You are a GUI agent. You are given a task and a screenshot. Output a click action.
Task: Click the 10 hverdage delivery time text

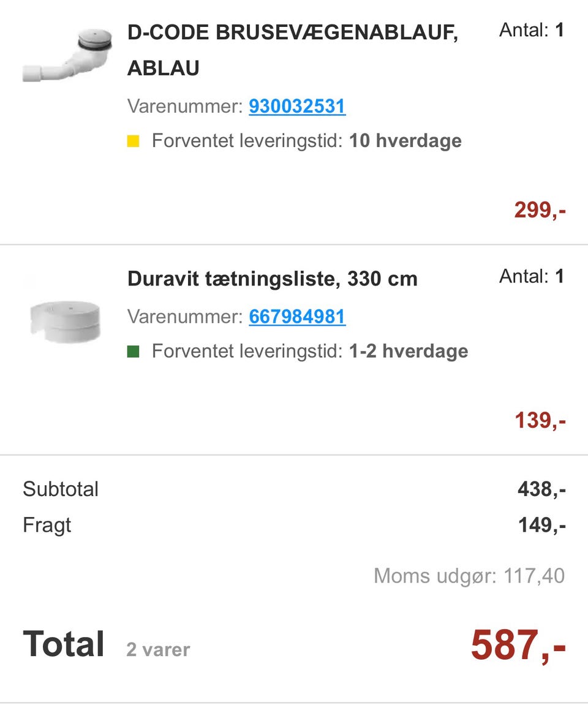(x=405, y=141)
